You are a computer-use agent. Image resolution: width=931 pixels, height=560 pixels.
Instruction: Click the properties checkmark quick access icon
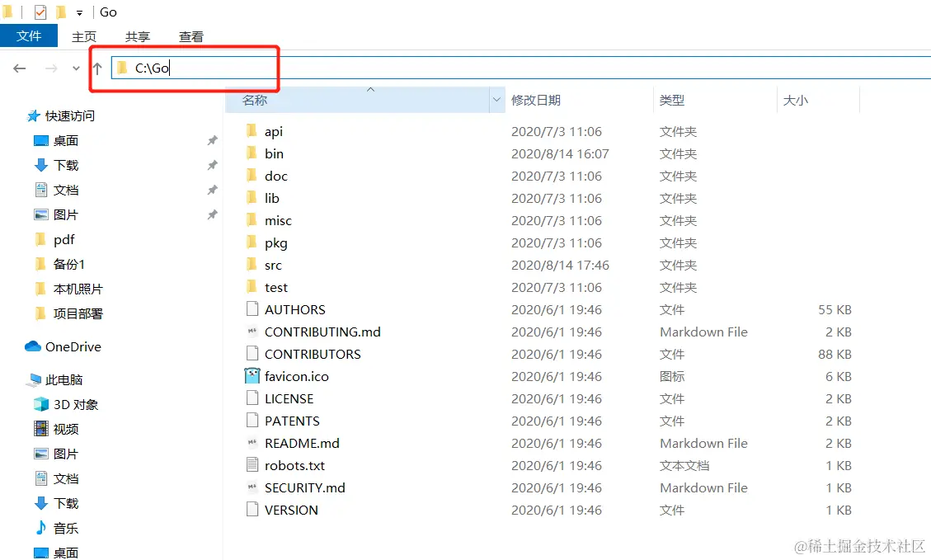(40, 12)
